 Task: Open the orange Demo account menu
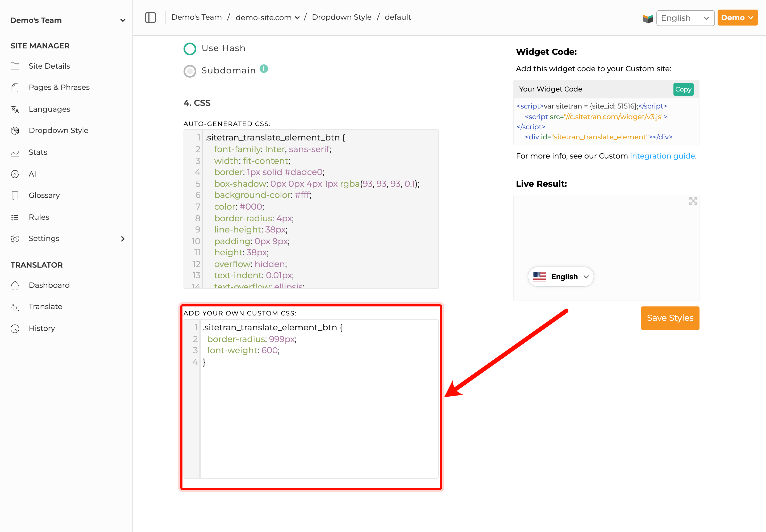click(x=737, y=18)
